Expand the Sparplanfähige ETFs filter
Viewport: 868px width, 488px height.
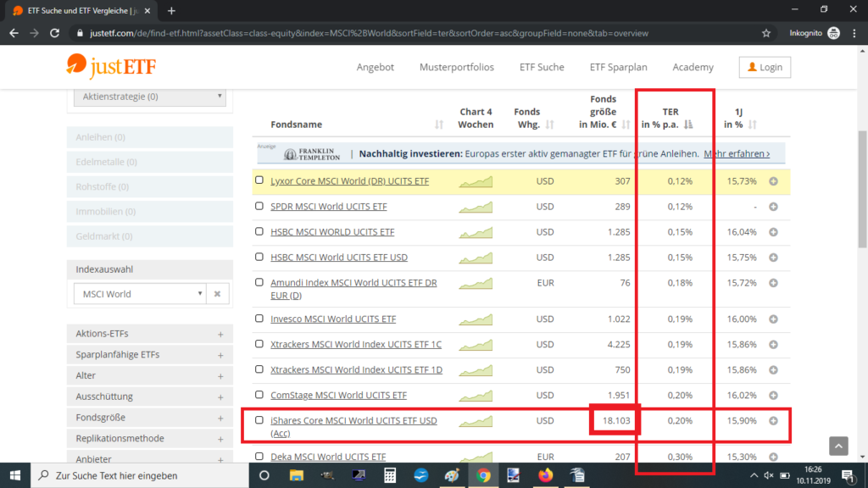point(149,355)
